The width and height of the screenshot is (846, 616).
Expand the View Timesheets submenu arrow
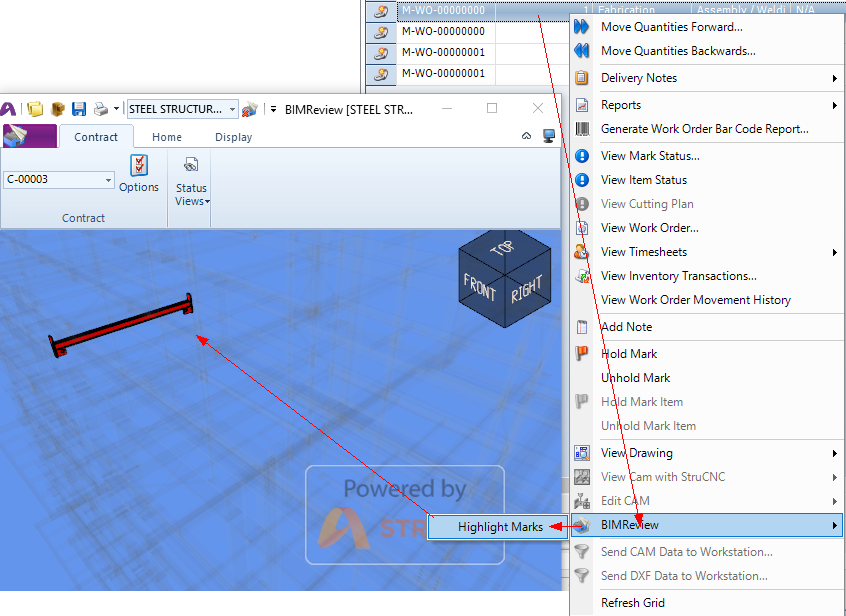835,252
